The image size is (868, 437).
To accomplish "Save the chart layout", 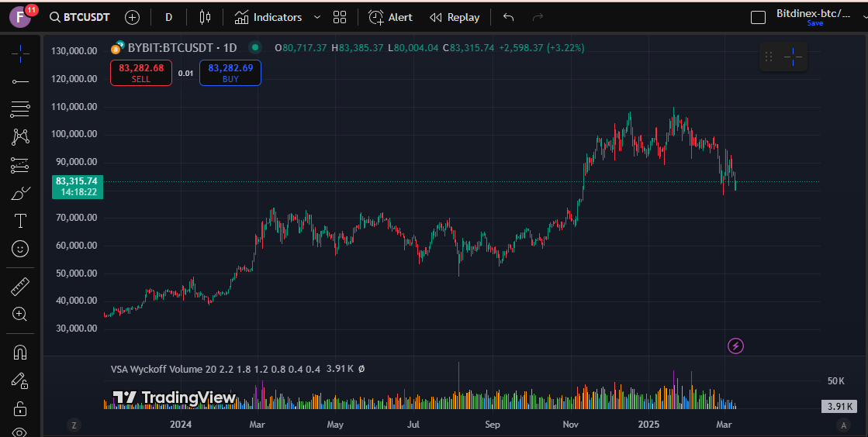I will click(814, 23).
